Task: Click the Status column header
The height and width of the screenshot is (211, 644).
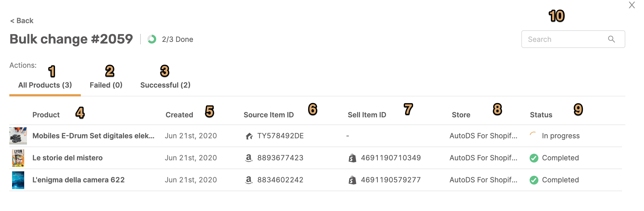Action: (x=541, y=115)
